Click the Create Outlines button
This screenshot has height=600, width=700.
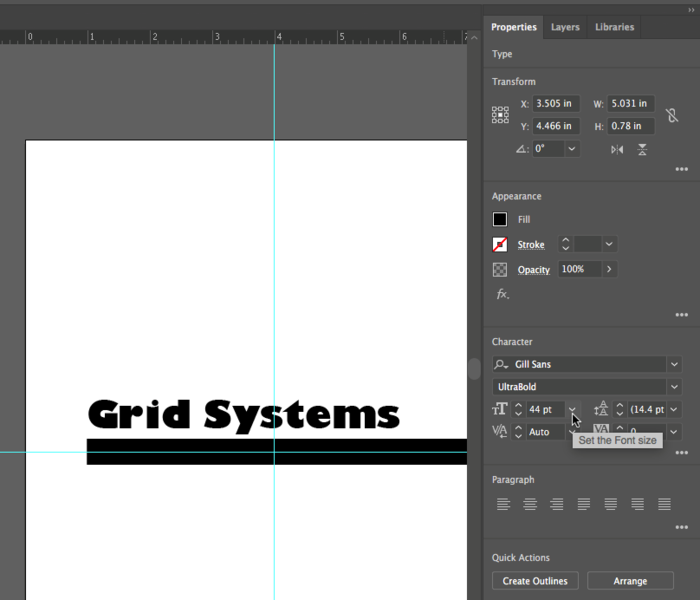(535, 581)
